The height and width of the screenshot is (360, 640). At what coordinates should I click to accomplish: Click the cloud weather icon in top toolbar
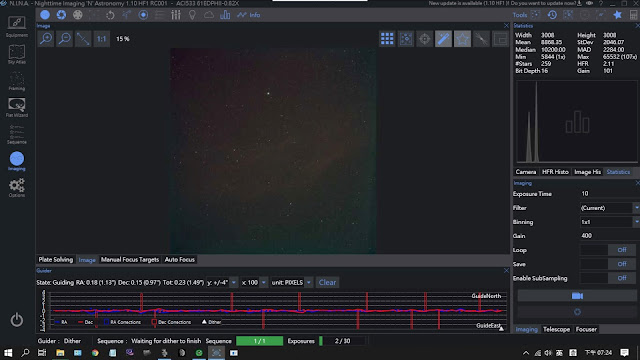(x=209, y=15)
